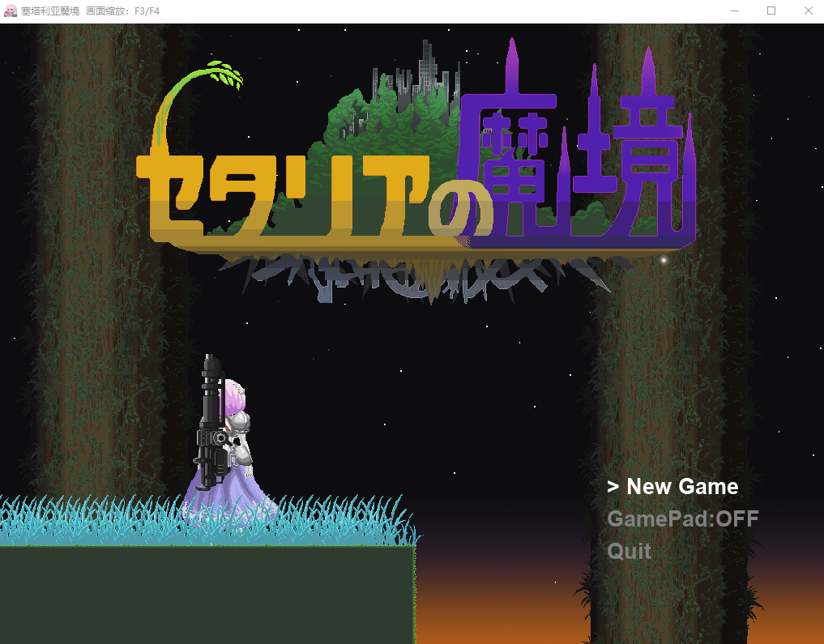
Task: Click the purple kanji logo text
Action: click(x=575, y=170)
